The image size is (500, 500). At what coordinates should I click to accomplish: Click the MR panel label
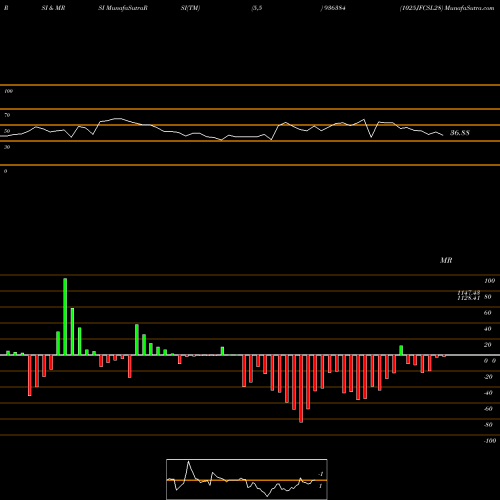(446, 260)
